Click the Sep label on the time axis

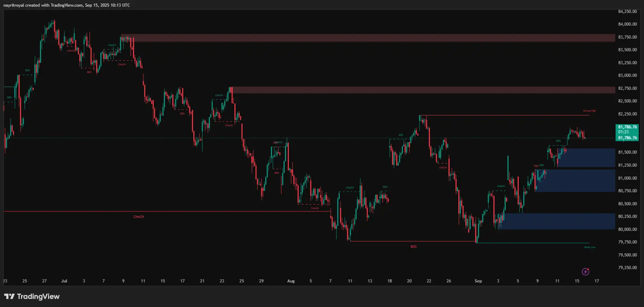478,281
